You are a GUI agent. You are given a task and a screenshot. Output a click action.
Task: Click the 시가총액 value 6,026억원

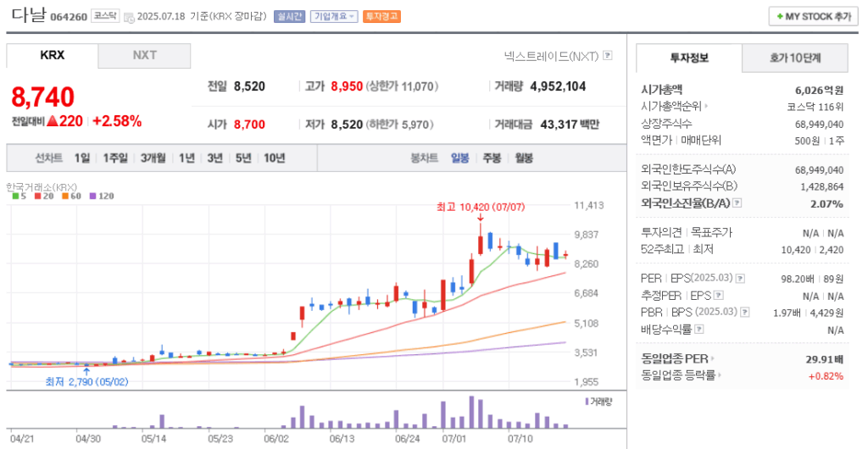coord(820,90)
